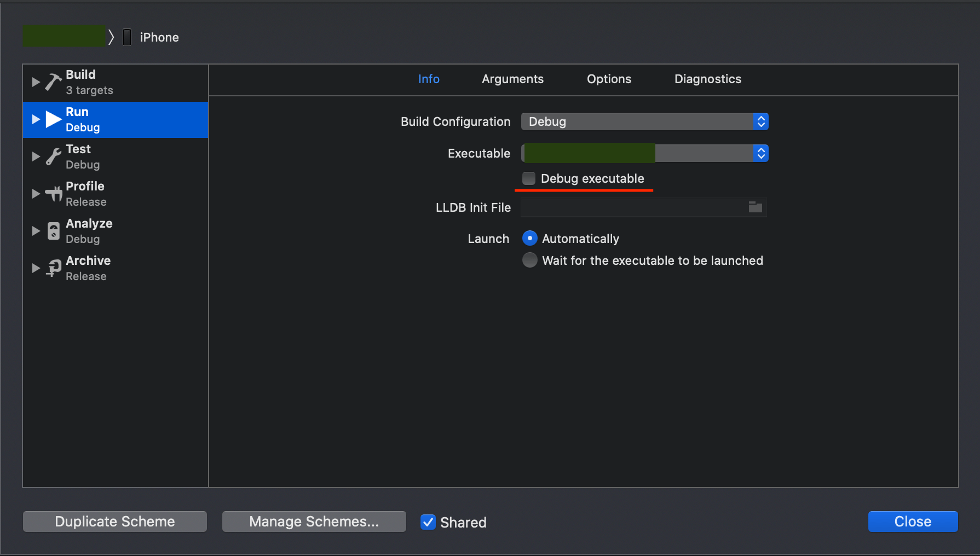Screen dimensions: 980x556
Task: Open the Diagnostics tab
Action: click(x=707, y=79)
